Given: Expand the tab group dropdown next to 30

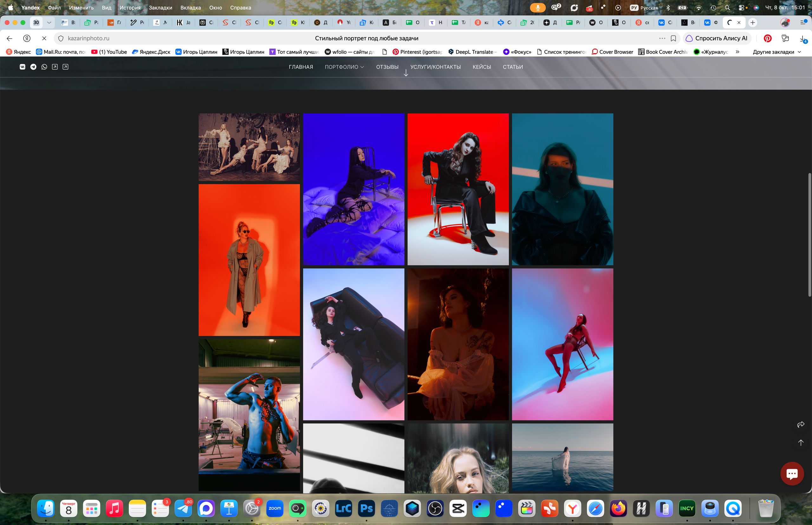Looking at the screenshot, I should click(x=49, y=23).
